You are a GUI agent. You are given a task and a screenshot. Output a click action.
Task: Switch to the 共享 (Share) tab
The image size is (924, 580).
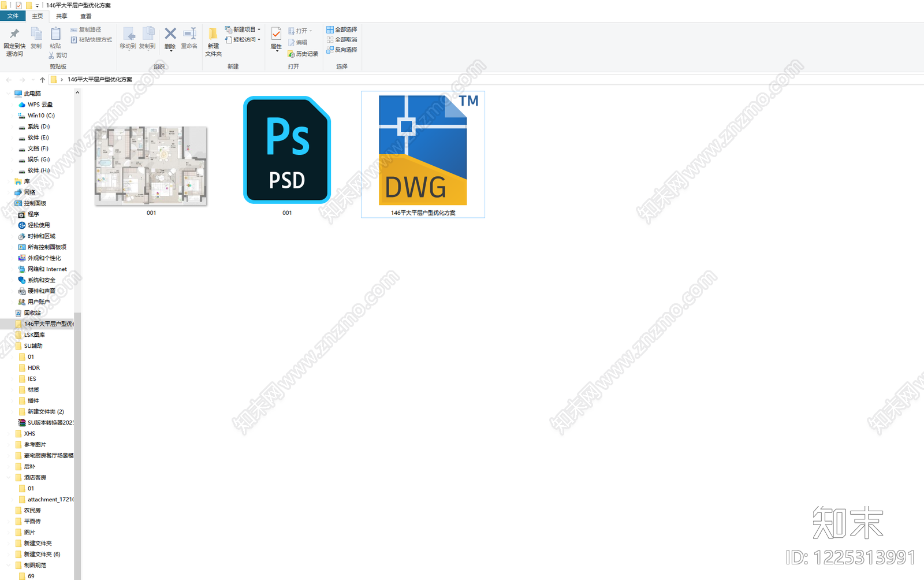(x=61, y=16)
